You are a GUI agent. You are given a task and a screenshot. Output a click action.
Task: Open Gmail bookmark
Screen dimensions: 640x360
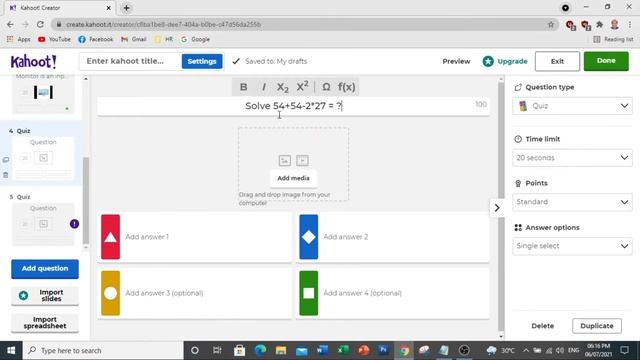(x=134, y=39)
